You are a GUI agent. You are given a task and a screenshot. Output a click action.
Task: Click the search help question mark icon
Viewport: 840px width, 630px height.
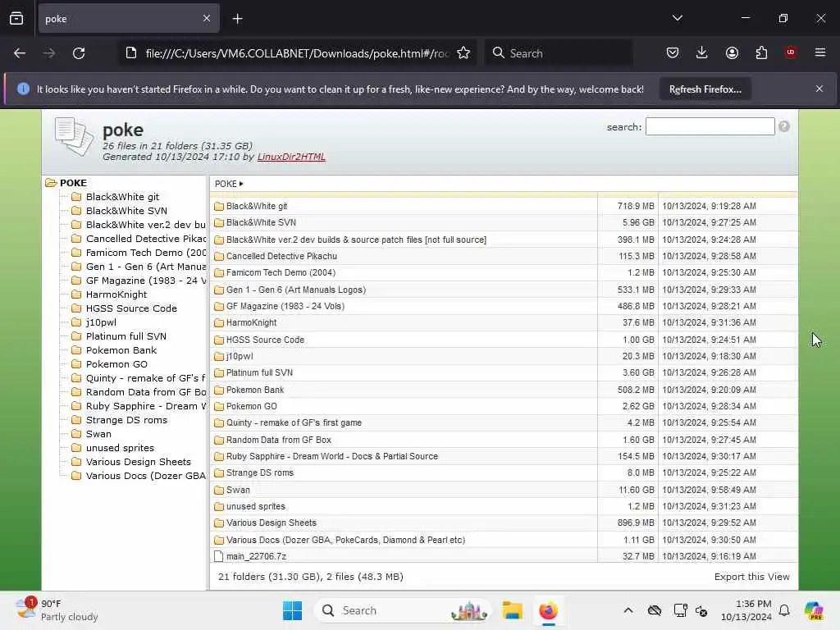(x=783, y=126)
